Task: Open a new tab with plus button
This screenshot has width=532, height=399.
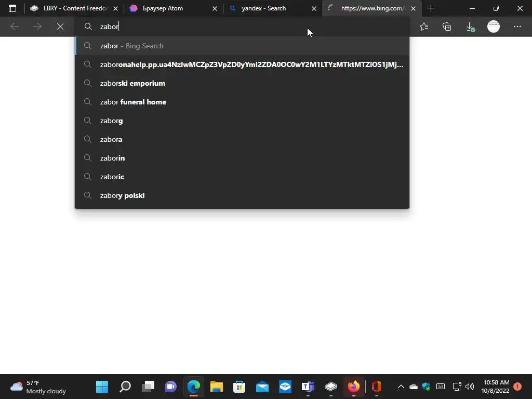Action: pyautogui.click(x=431, y=8)
